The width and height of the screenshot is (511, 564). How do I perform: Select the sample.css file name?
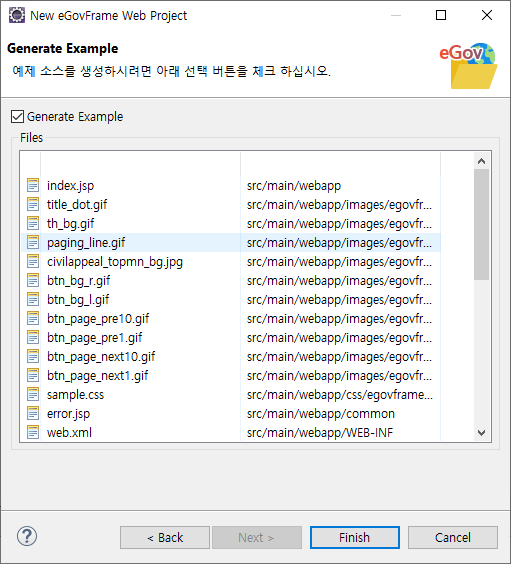click(x=76, y=395)
